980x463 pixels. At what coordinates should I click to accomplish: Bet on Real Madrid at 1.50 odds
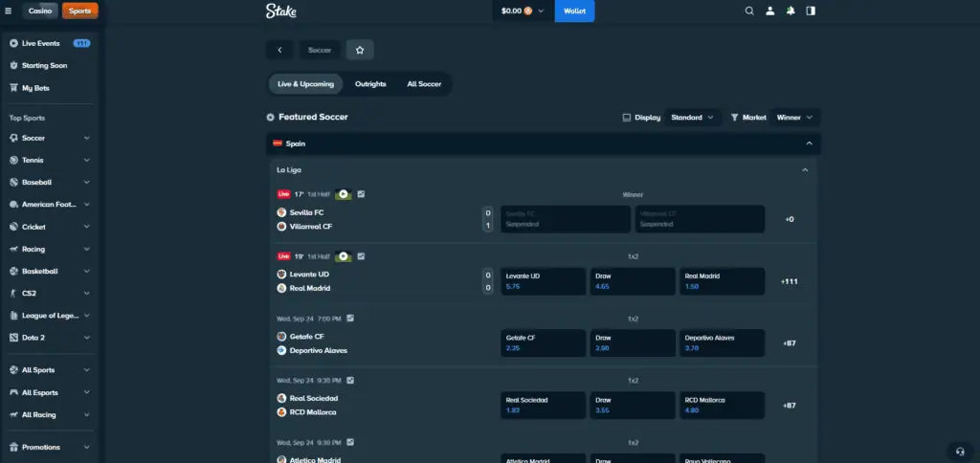[722, 281]
